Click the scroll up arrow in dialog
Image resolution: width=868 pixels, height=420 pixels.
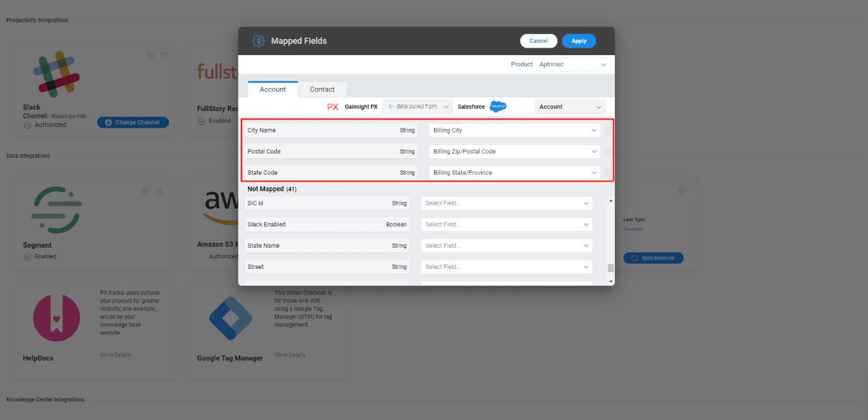(611, 201)
